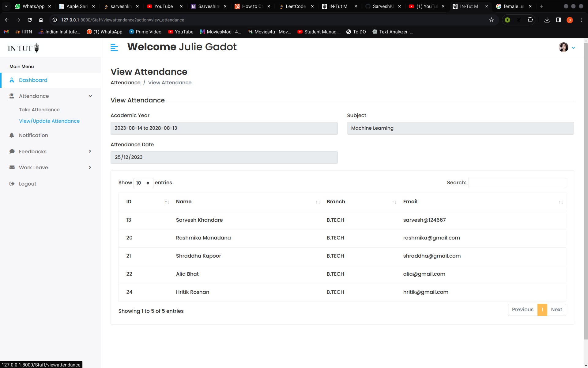Screen dimensions: 588x368
Task: Select the Notification bell icon
Action: (x=12, y=135)
